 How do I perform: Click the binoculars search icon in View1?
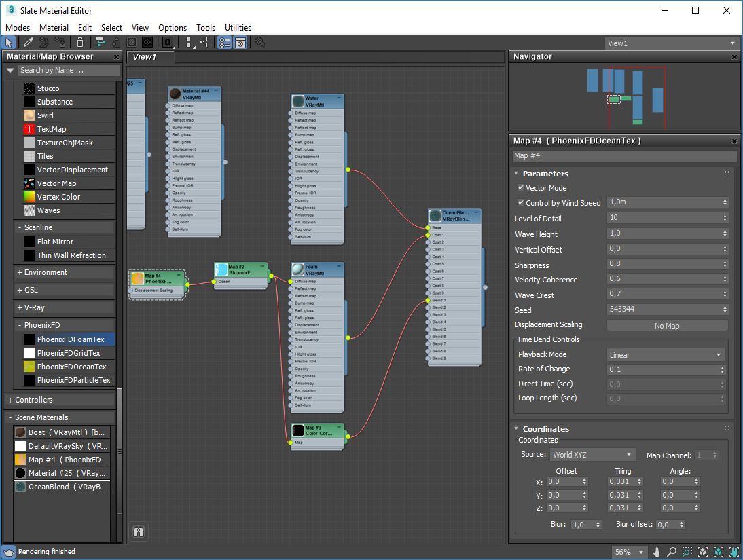[139, 531]
